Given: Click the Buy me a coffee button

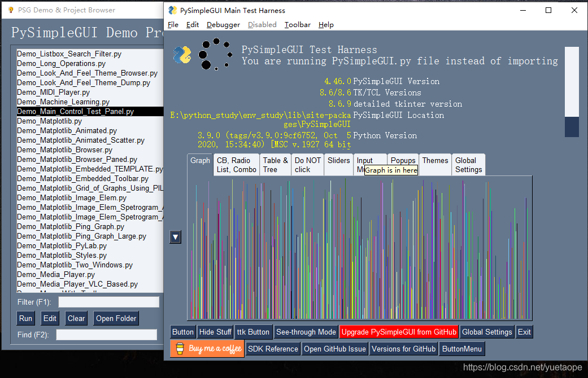Looking at the screenshot, I should click(207, 349).
